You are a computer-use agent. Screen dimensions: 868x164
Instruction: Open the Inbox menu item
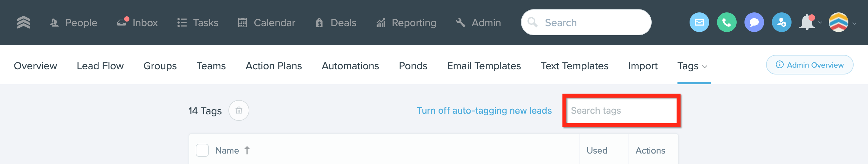pyautogui.click(x=138, y=23)
